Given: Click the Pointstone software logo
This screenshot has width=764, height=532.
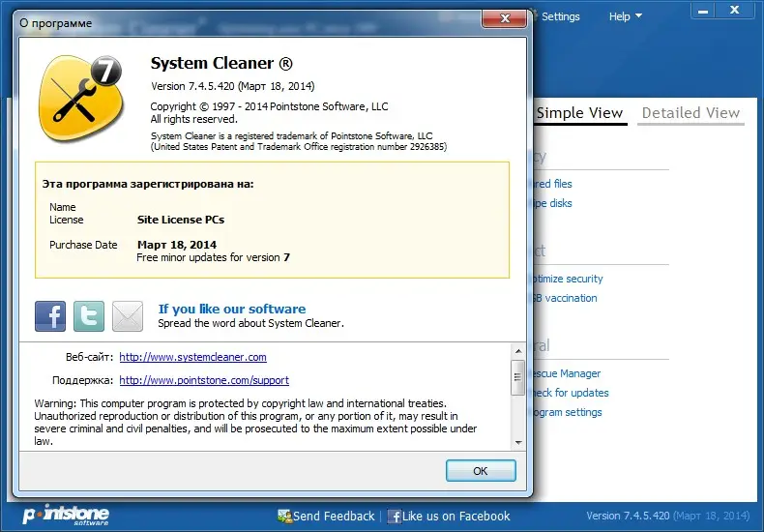Looking at the screenshot, I should [66, 516].
